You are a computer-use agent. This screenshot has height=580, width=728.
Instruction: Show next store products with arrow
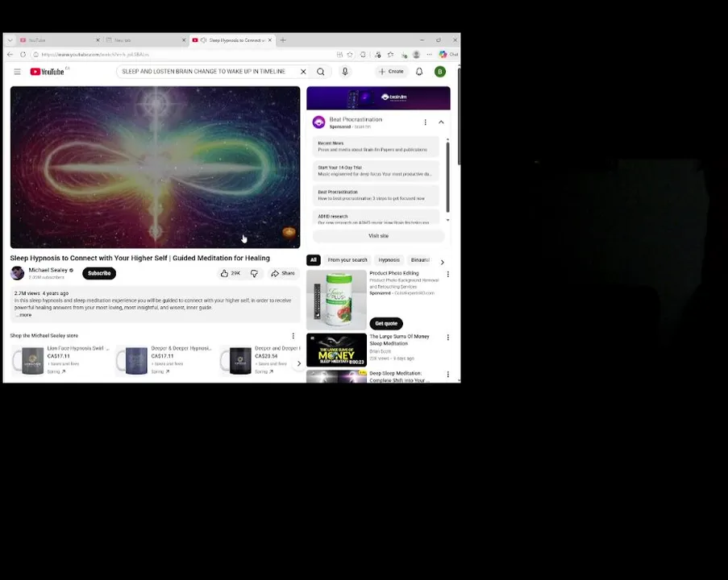tap(299, 363)
